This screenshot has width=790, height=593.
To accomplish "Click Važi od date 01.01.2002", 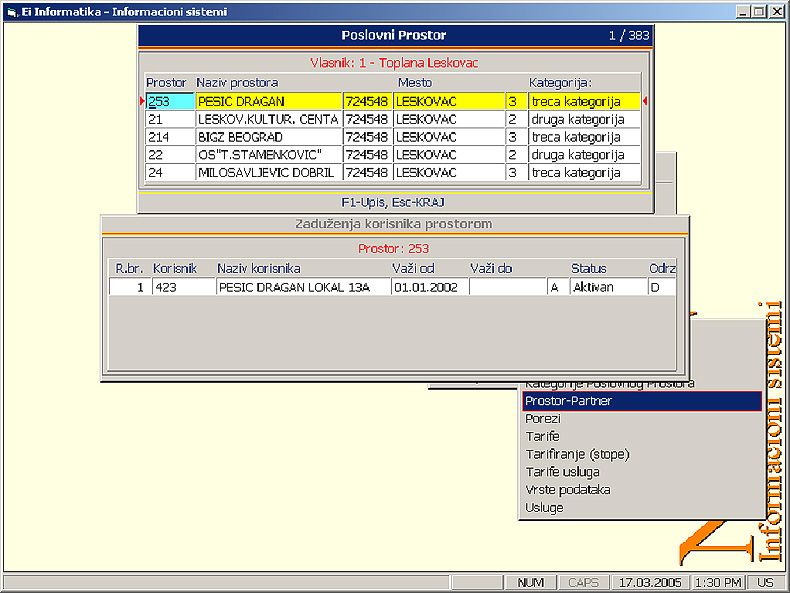I will point(428,287).
